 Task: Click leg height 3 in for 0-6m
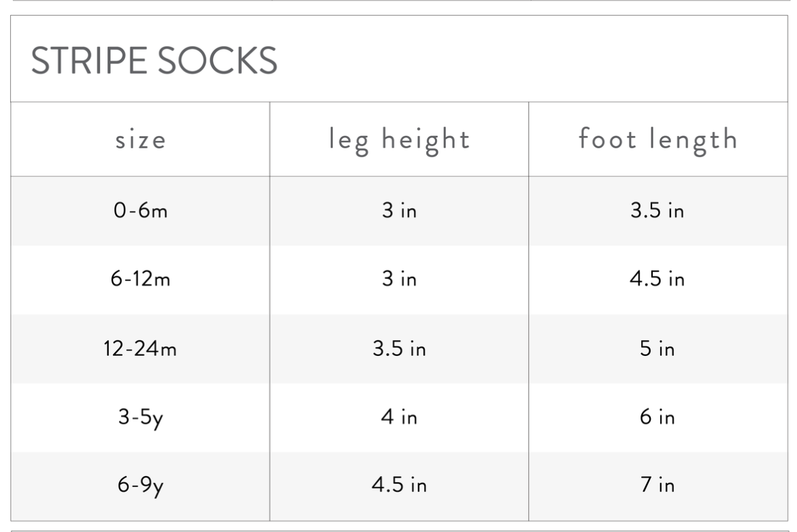pyautogui.click(x=400, y=210)
